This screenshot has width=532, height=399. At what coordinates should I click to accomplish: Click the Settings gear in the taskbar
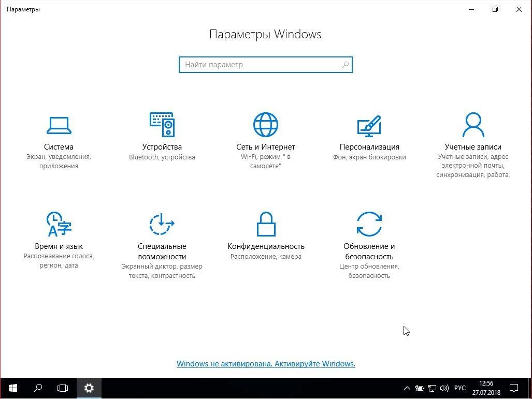click(x=89, y=388)
